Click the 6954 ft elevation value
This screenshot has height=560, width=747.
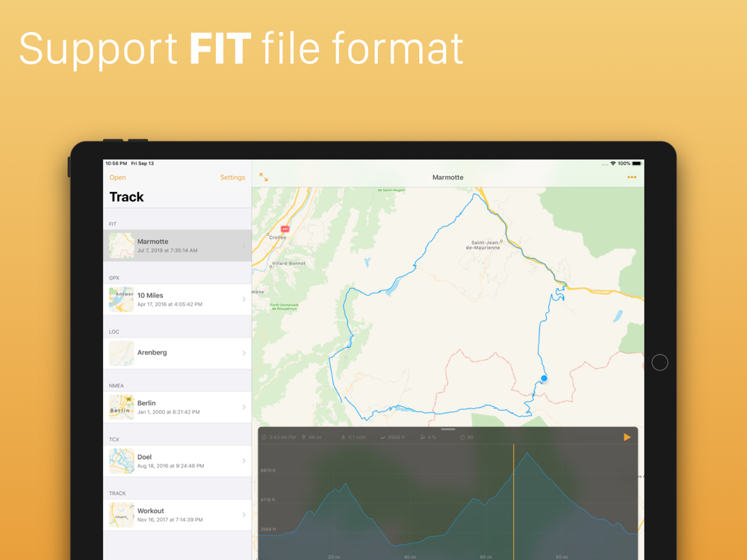396,437
